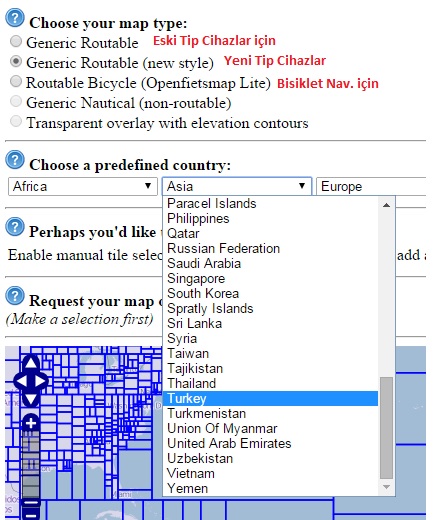Click help icon beside Perhaps you'd like
The height and width of the screenshot is (520, 436).
[15, 227]
